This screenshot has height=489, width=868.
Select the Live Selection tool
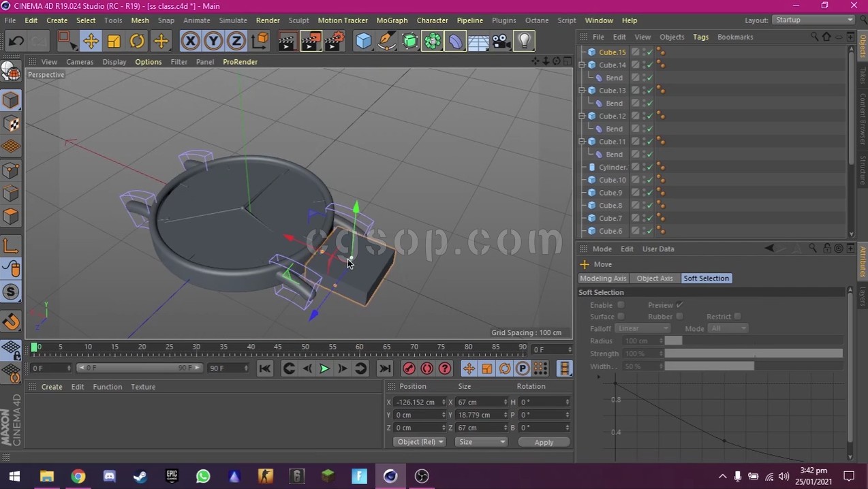(67, 42)
